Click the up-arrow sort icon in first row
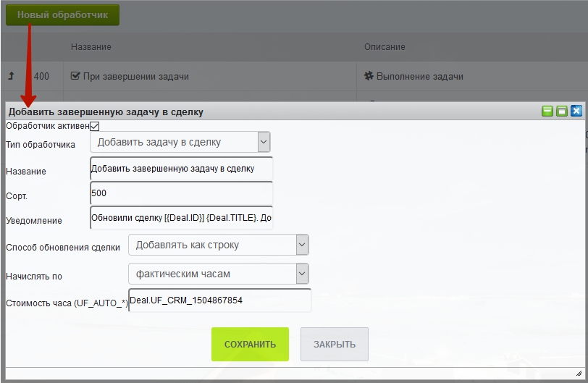Image resolution: width=588 pixels, height=383 pixels. coord(11,76)
